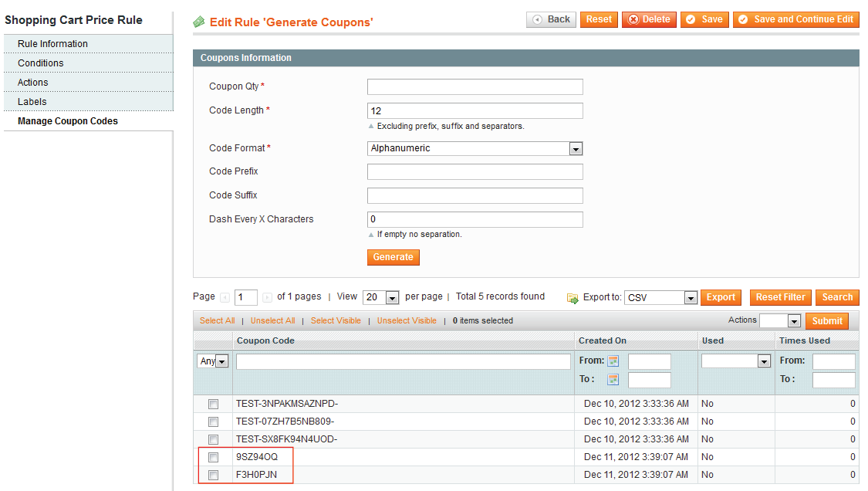868x491 pixels.
Task: Click into the Coupon Qty field
Action: tap(475, 86)
